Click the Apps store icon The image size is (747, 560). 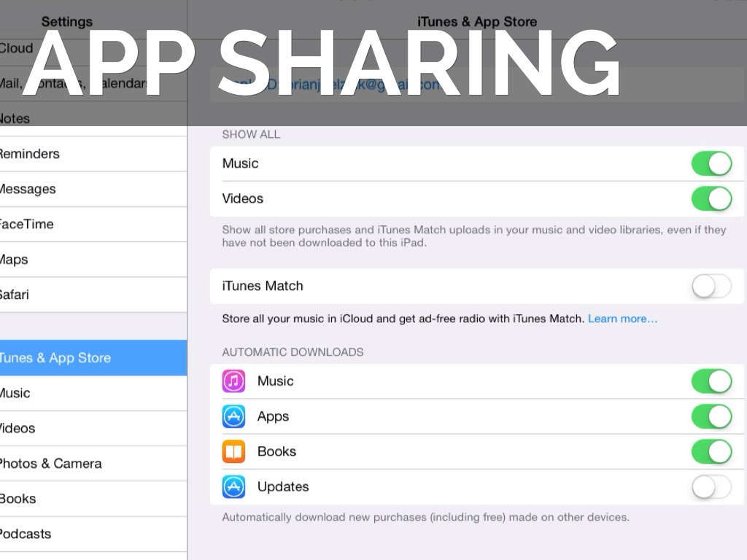tap(233, 416)
